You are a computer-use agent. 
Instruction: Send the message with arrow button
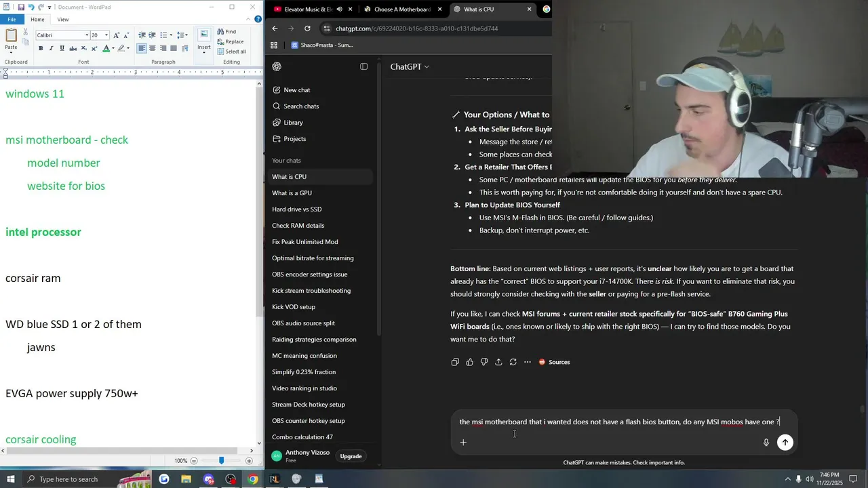[x=785, y=443]
